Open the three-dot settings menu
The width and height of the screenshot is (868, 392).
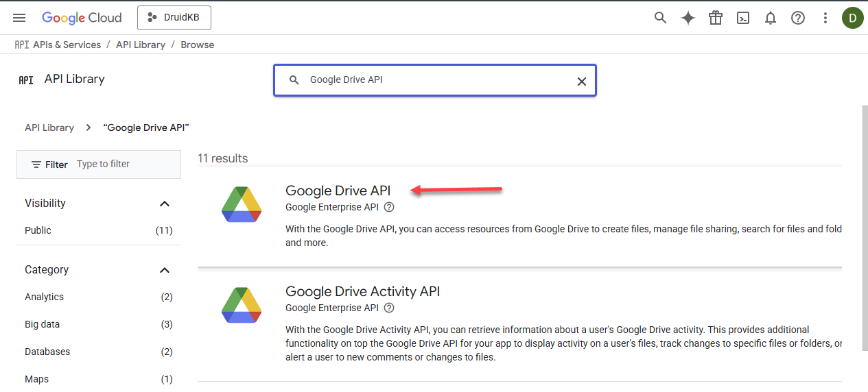pyautogui.click(x=825, y=18)
